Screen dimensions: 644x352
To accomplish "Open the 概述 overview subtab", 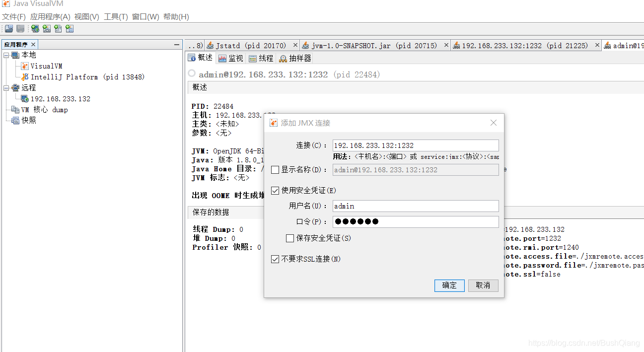I will click(x=201, y=58).
